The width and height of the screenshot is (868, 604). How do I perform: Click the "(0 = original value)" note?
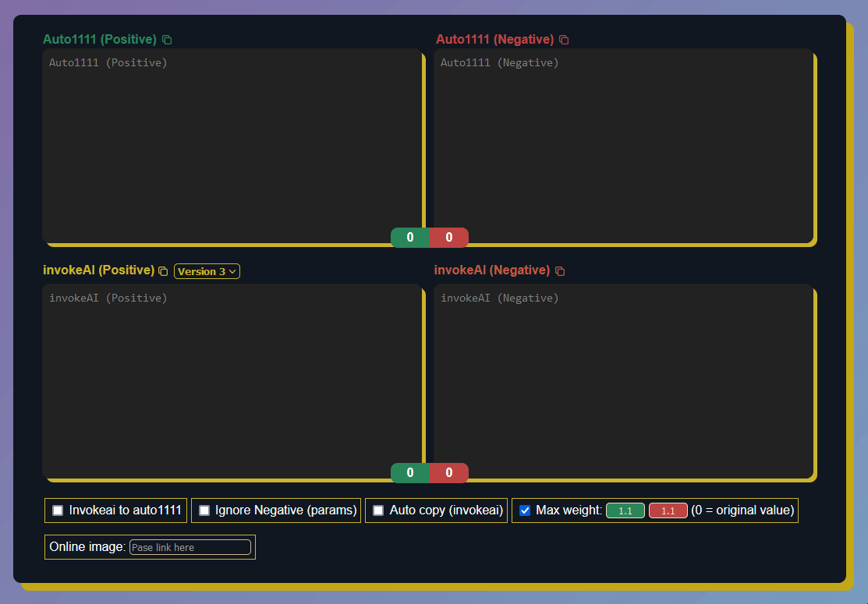point(742,510)
